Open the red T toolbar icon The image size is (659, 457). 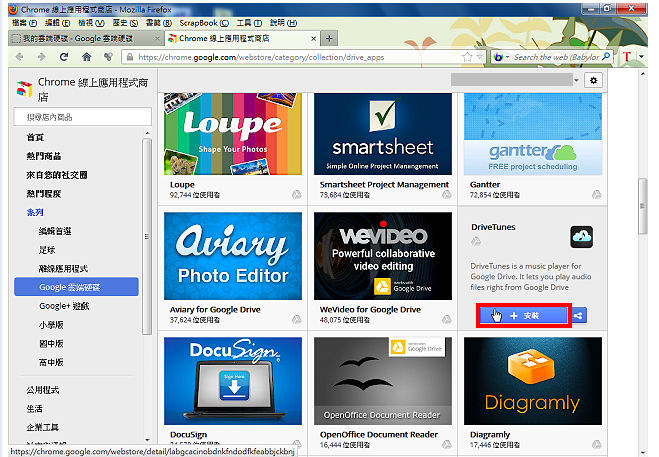point(627,56)
